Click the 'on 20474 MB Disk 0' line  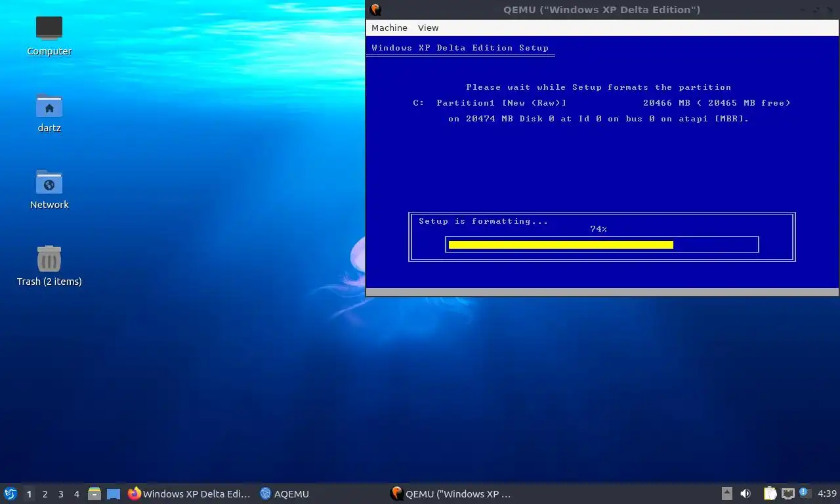[598, 119]
